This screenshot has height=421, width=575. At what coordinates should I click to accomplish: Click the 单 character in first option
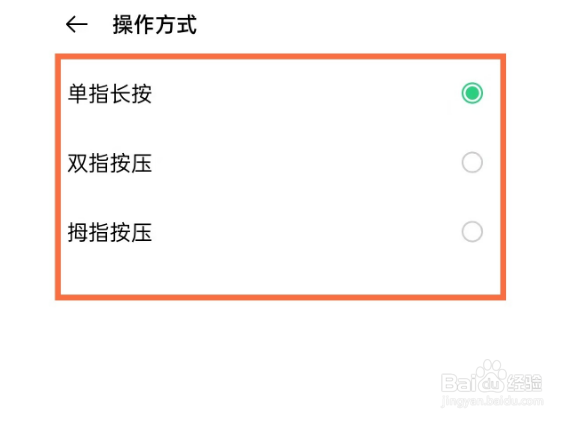(78, 94)
